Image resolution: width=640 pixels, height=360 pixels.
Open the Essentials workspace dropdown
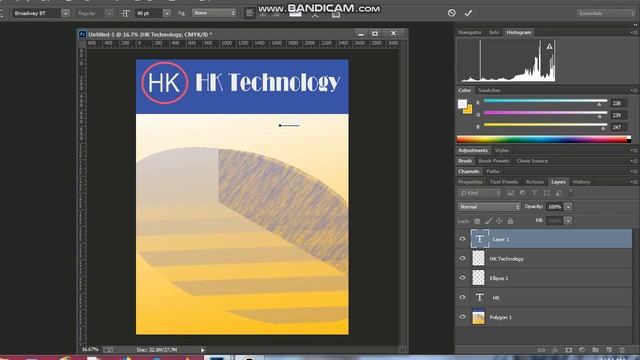click(606, 13)
